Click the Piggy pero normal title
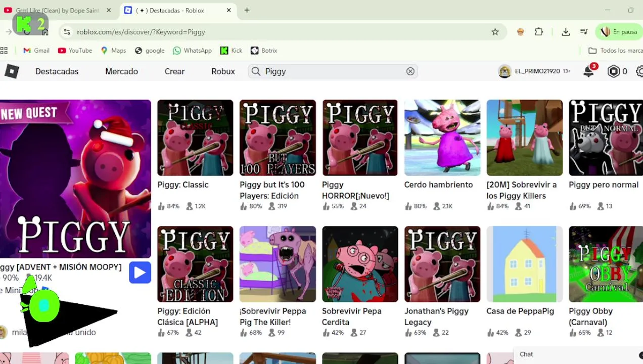643x364 pixels. 604,185
